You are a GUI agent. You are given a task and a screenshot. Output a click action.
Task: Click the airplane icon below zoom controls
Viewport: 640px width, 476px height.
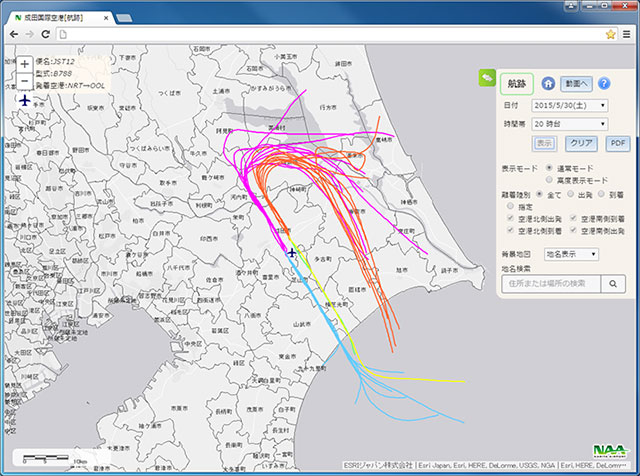24,100
